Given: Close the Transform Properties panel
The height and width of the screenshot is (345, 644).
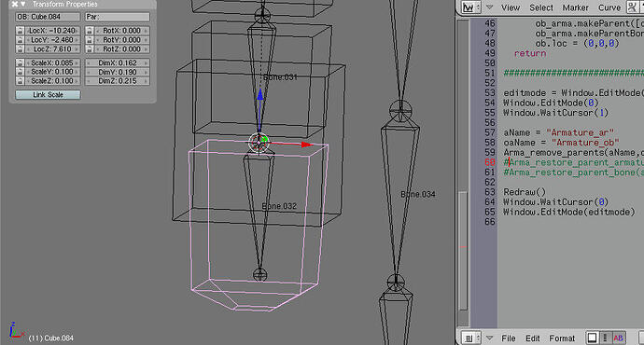Looking at the screenshot, I should coord(15,4).
